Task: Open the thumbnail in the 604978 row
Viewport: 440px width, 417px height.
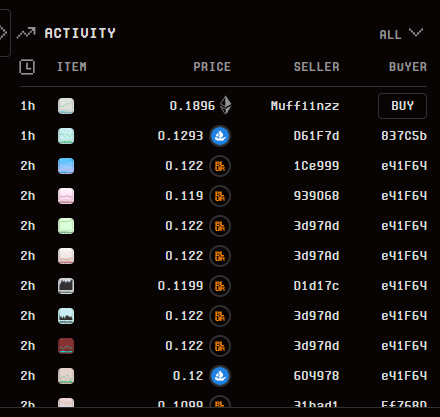Action: click(x=66, y=376)
